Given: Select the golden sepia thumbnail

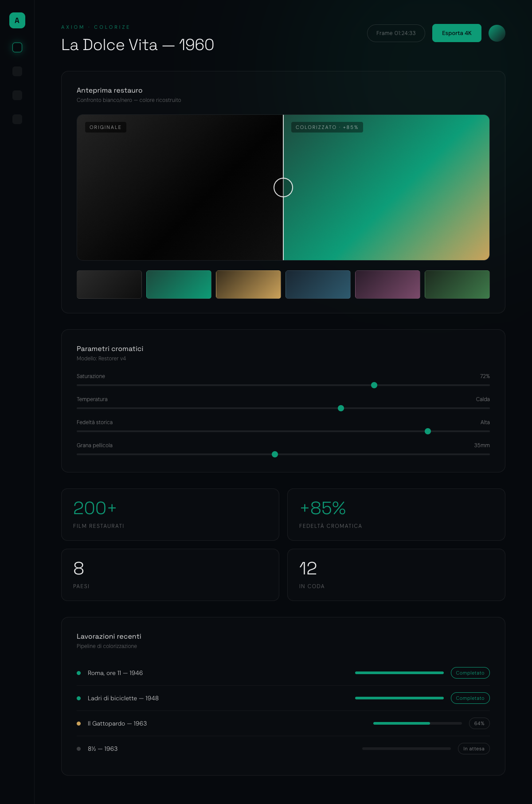Looking at the screenshot, I should [x=248, y=285].
